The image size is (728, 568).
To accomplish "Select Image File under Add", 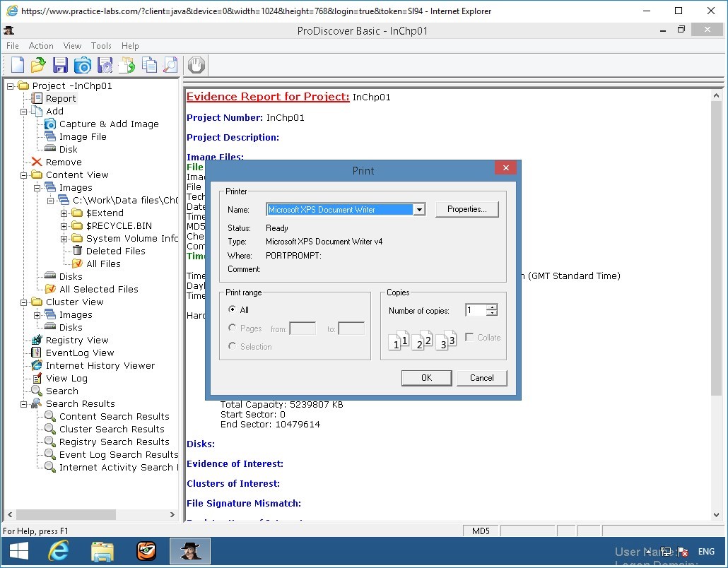I will click(x=83, y=136).
